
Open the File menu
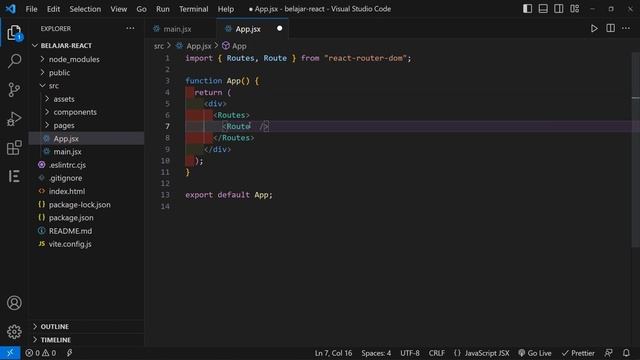coord(31,9)
